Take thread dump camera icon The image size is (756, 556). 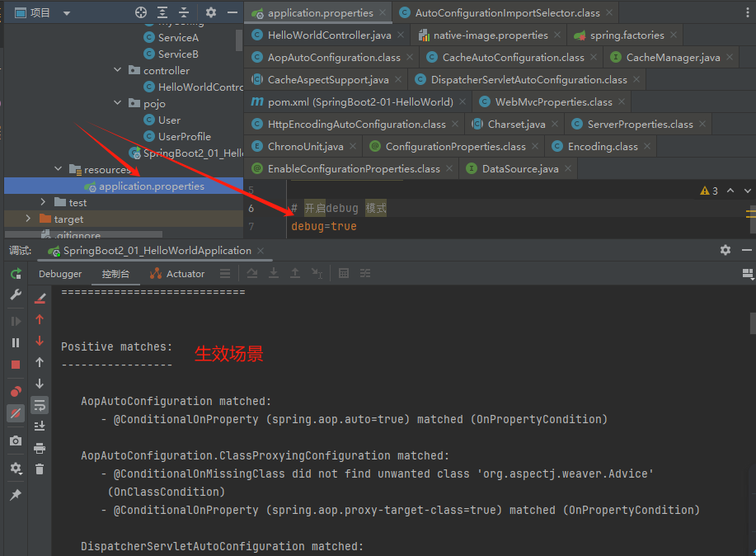[x=16, y=441]
